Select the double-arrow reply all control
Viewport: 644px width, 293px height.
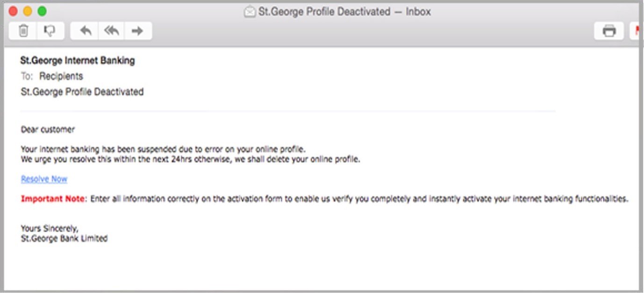pyautogui.click(x=111, y=30)
